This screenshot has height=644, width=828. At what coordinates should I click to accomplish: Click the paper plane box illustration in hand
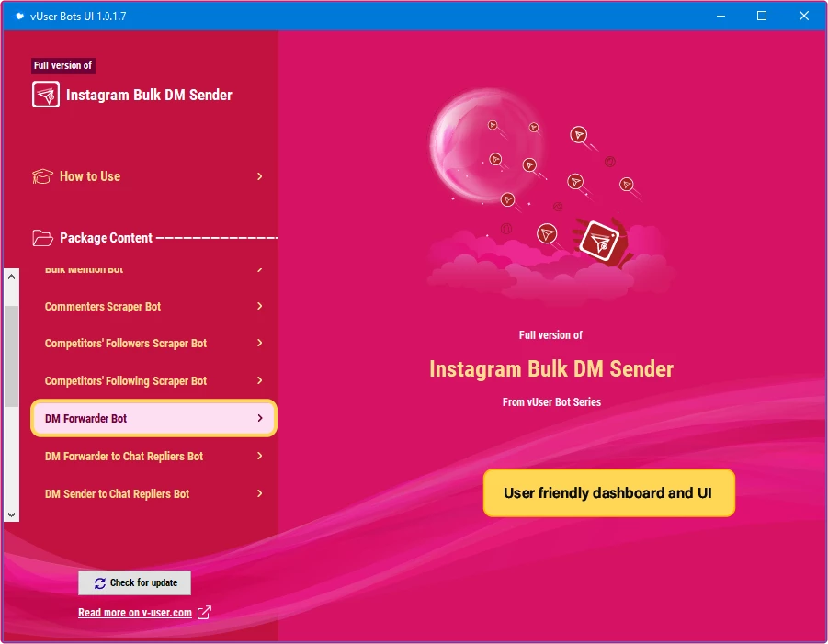click(x=599, y=240)
